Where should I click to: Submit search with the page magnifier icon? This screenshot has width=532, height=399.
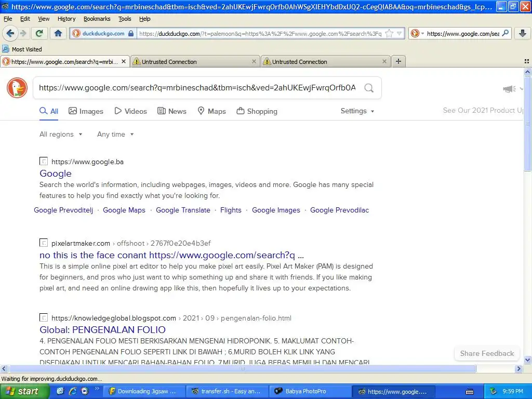[369, 88]
